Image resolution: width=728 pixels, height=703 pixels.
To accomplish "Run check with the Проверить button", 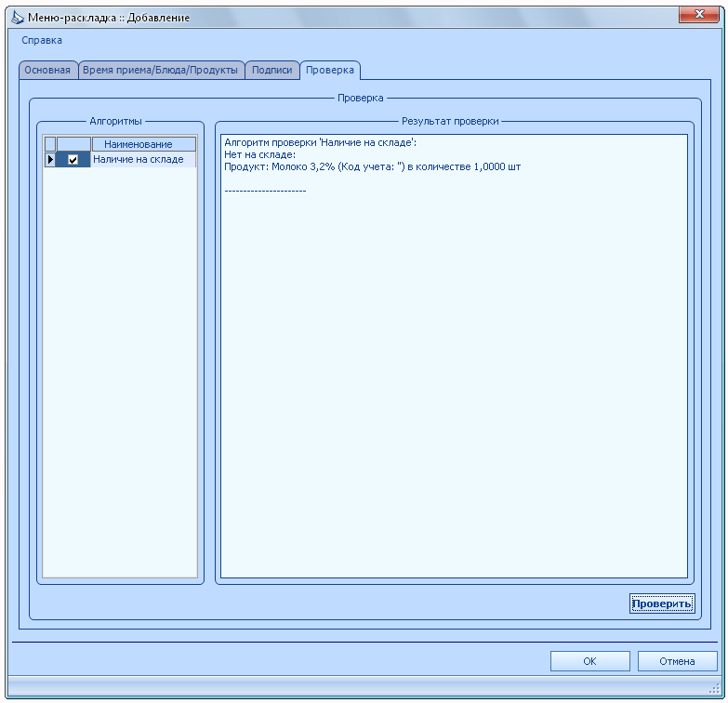I will click(662, 604).
